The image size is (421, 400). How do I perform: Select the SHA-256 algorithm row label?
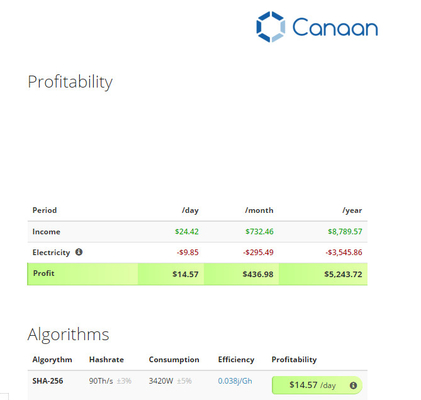coord(48,381)
